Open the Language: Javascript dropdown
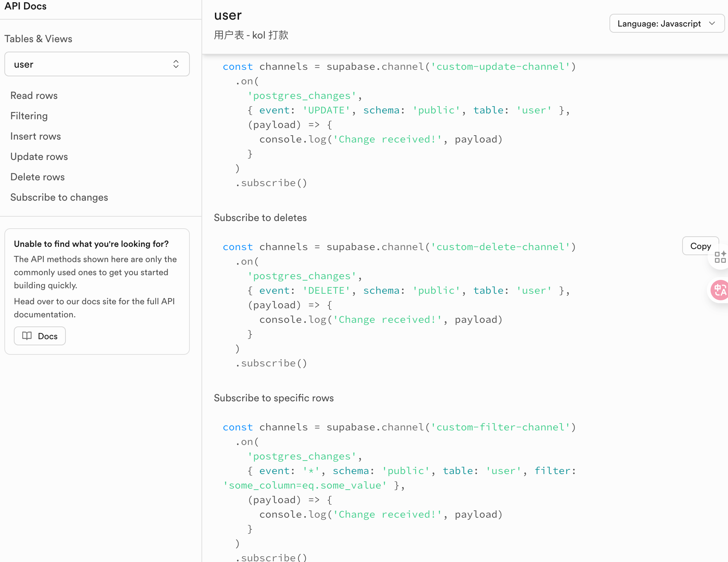728x562 pixels. pyautogui.click(x=666, y=24)
